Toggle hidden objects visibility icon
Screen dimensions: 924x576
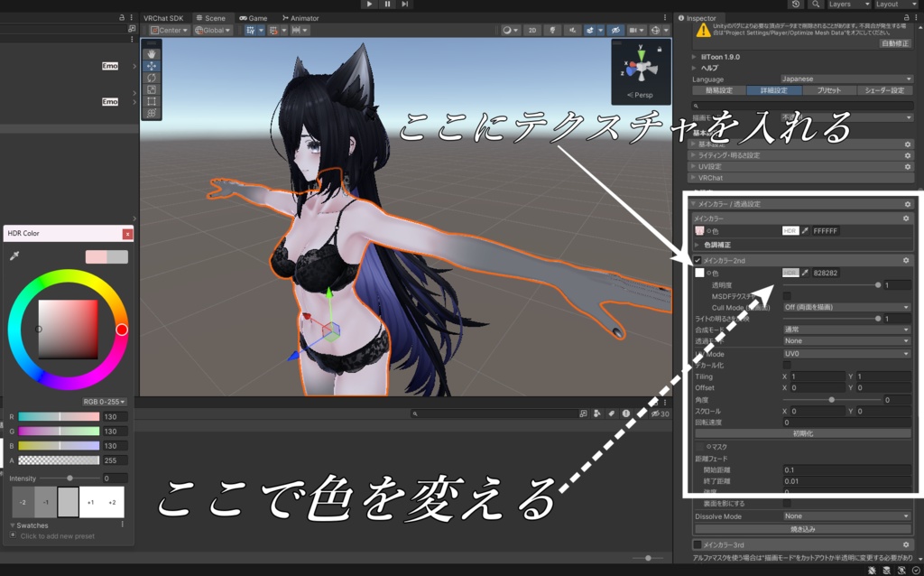[x=615, y=30]
